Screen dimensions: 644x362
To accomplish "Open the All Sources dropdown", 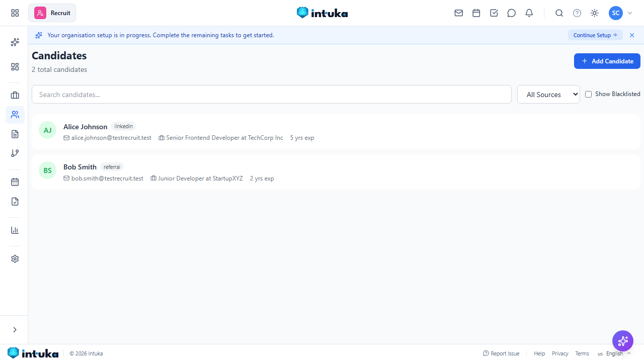I will point(548,95).
